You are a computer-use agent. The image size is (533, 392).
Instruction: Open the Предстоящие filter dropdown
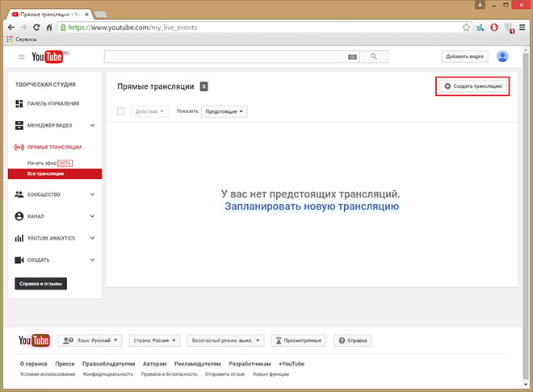tap(225, 111)
